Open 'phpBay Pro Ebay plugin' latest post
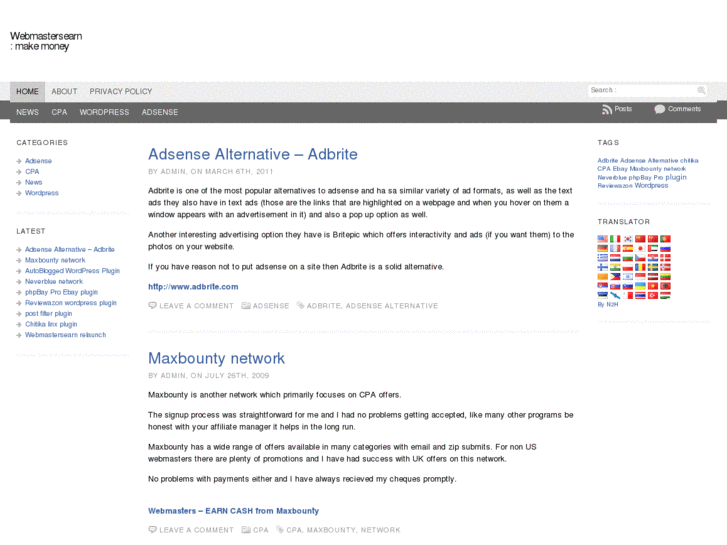Screen dimensions: 727x545 point(61,292)
